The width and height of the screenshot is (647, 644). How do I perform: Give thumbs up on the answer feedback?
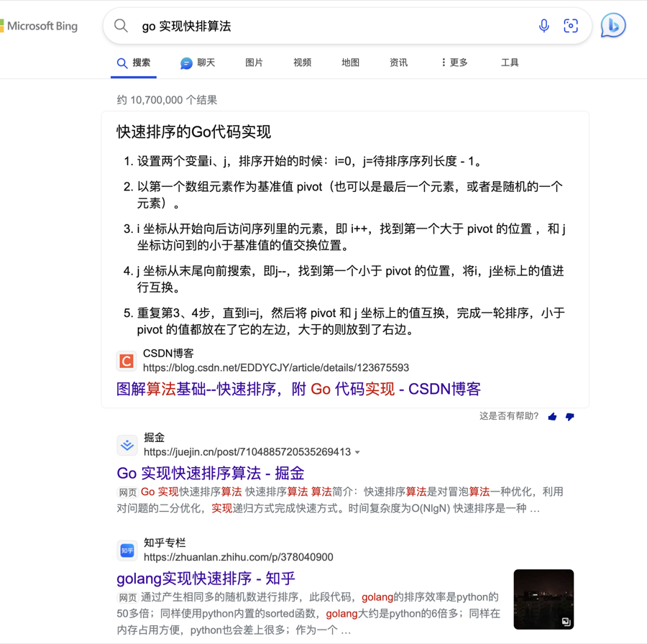(552, 416)
